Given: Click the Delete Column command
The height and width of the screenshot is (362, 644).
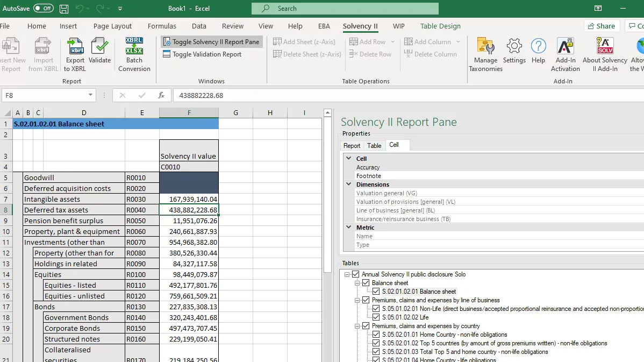Looking at the screenshot, I should [x=431, y=54].
